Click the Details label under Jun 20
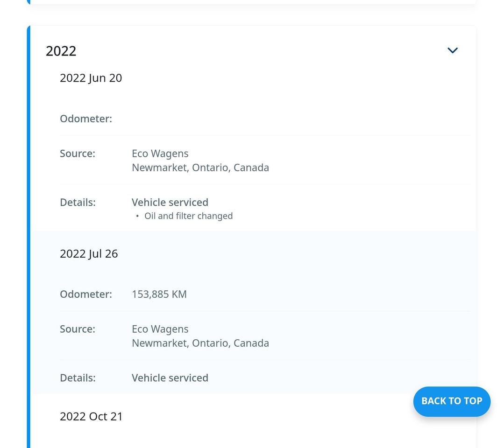The image size is (504, 448). (78, 202)
